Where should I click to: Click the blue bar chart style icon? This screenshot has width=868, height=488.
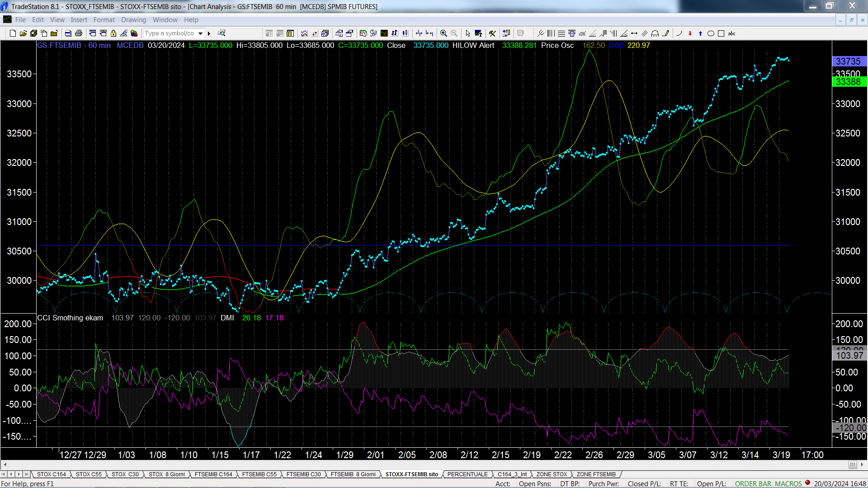tap(395, 33)
